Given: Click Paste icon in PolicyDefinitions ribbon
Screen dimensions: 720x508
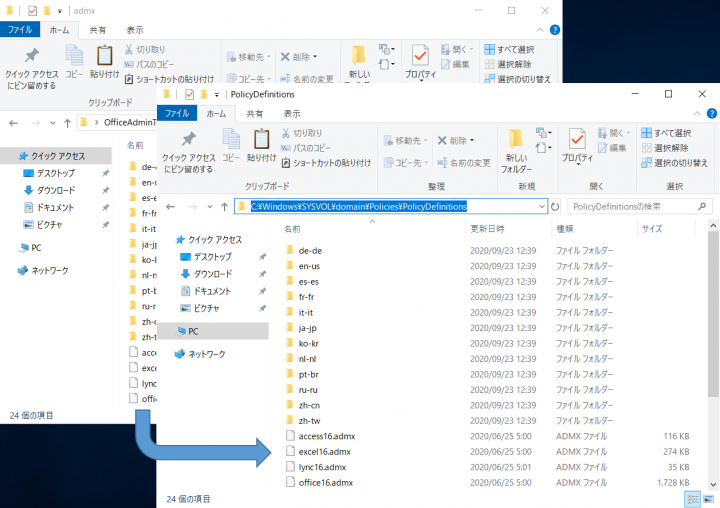Looking at the screenshot, I should (x=261, y=145).
